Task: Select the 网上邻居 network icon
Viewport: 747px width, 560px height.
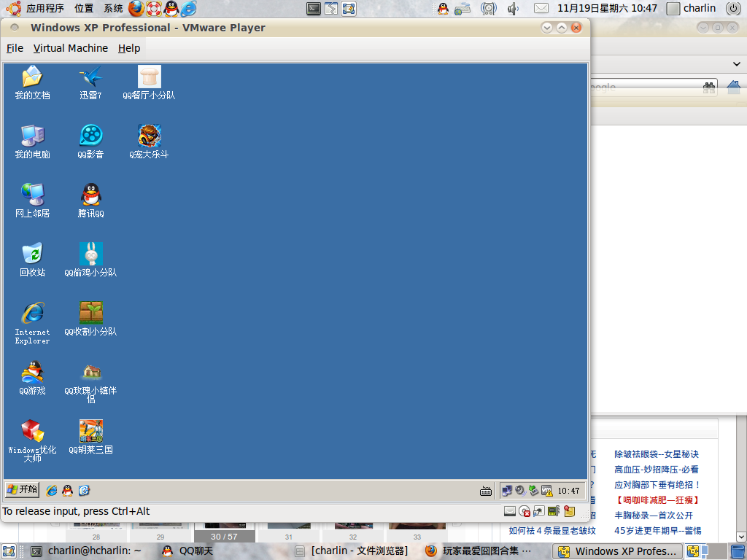Action: pos(32,201)
